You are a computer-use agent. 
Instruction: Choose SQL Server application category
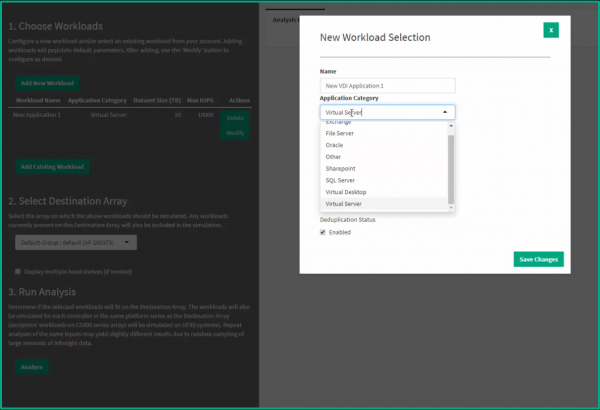coord(341,180)
